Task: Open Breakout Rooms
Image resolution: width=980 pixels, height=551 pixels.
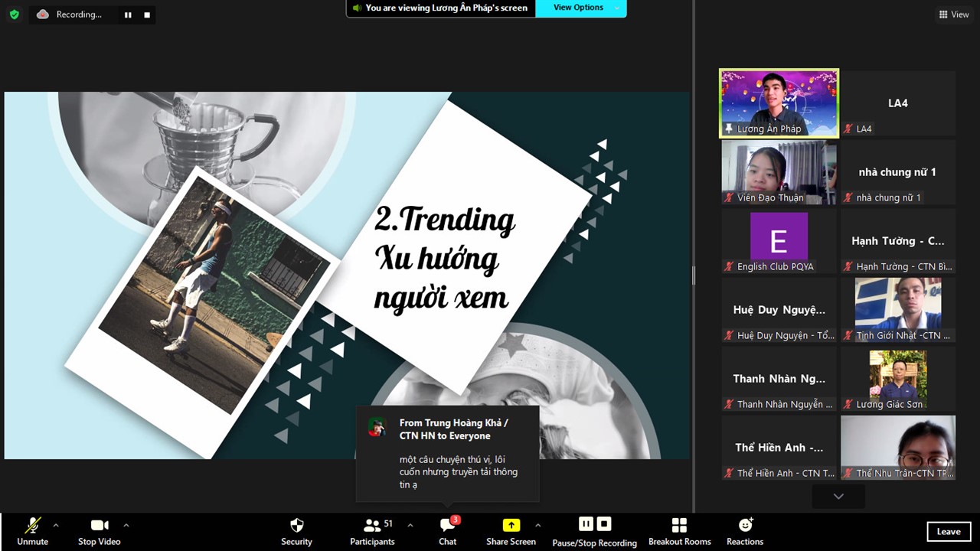Action: 679,531
